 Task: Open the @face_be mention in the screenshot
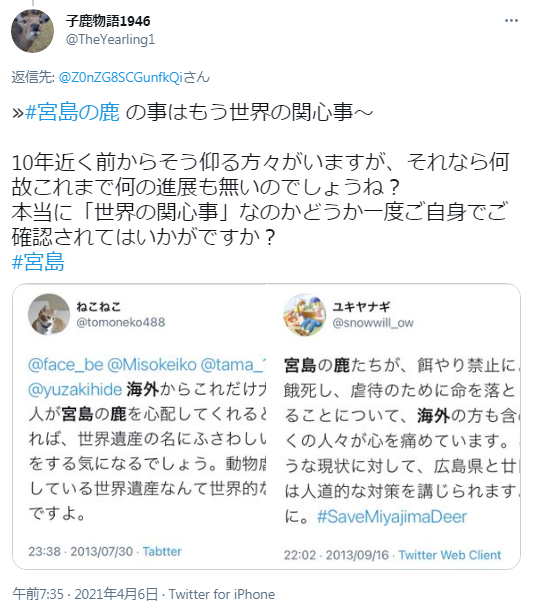(x=66, y=365)
